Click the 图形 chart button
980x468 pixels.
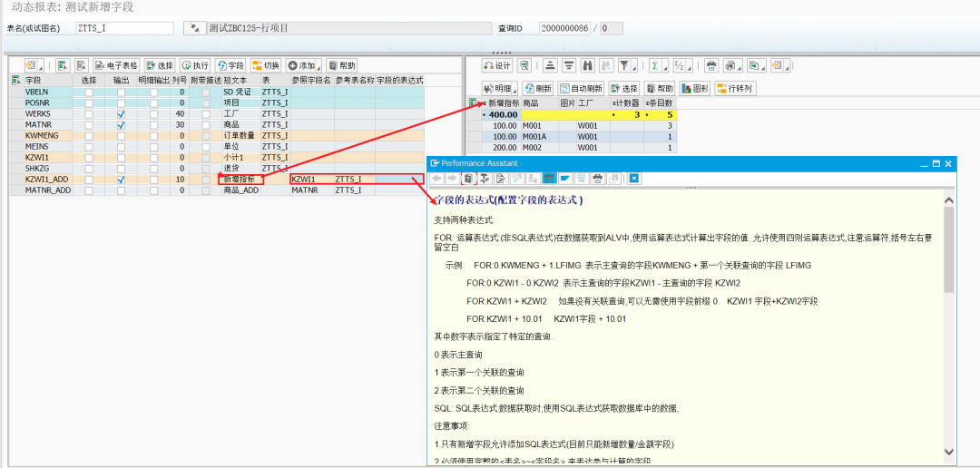click(695, 88)
